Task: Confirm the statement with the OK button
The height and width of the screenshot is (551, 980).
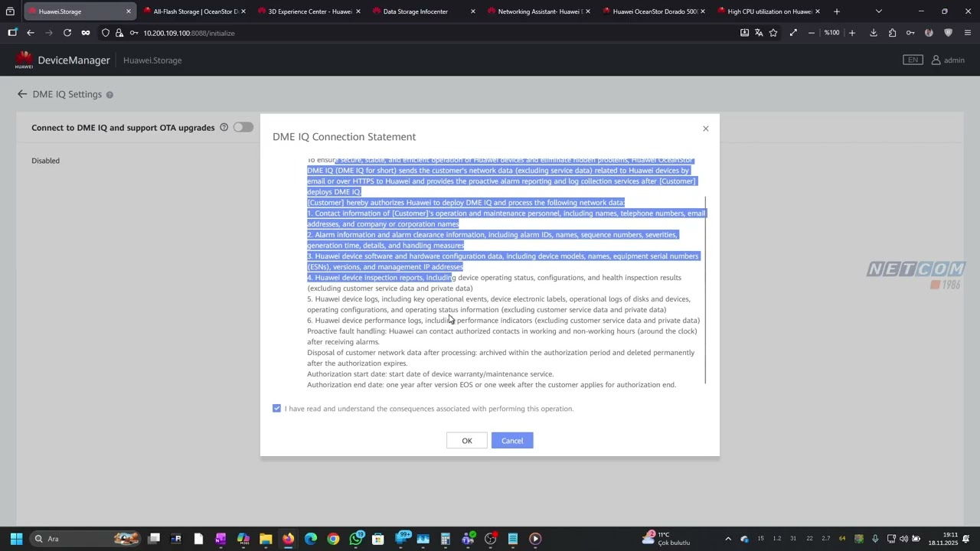Action: tap(467, 441)
